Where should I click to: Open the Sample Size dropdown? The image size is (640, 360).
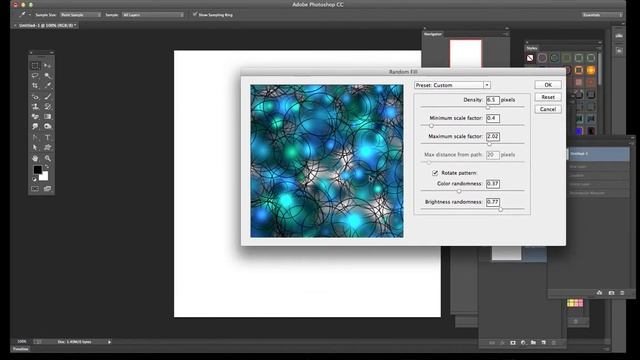(80, 15)
